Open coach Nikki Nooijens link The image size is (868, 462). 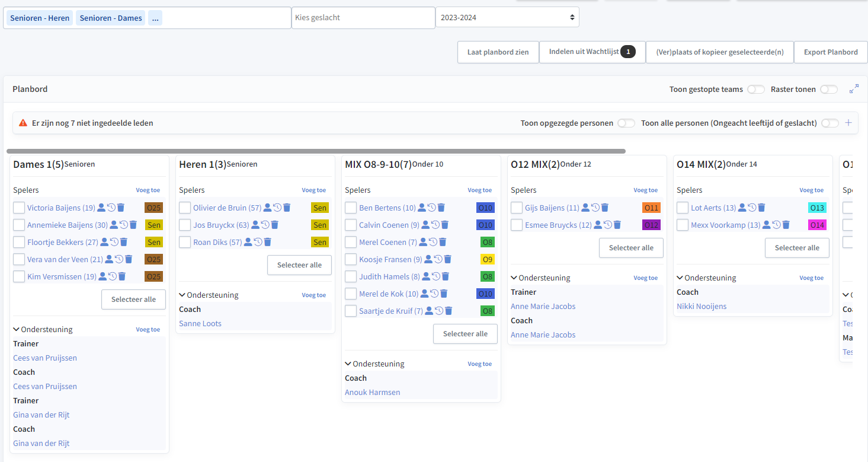coord(702,306)
